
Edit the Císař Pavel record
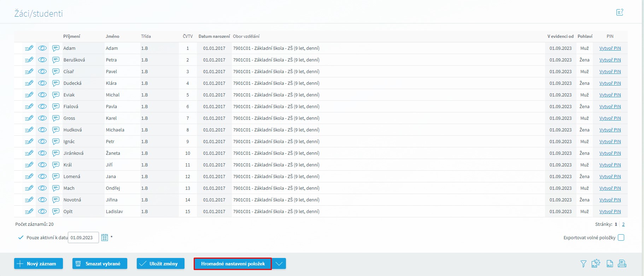point(29,71)
